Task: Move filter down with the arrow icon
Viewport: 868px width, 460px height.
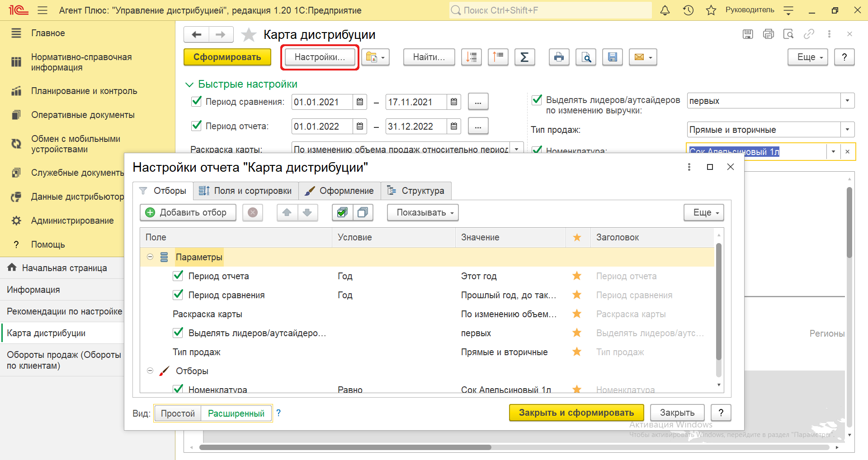Action: [x=307, y=212]
